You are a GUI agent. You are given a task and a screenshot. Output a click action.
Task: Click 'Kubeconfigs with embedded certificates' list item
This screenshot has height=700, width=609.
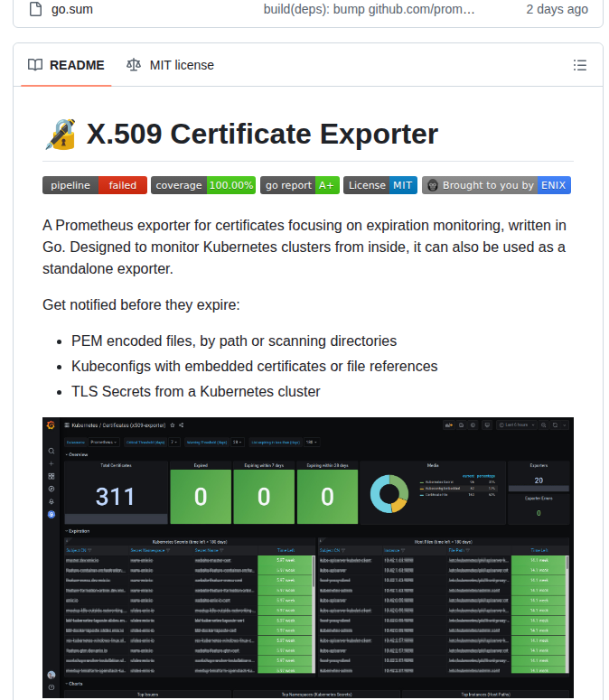255,366
